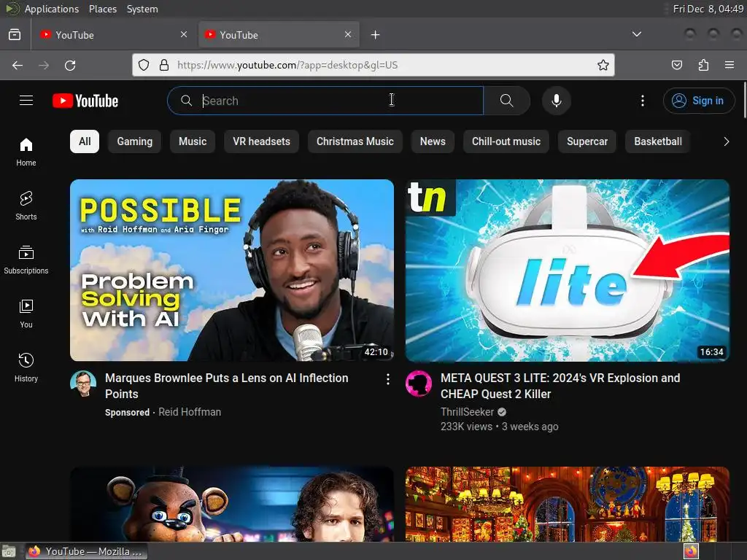
Task: Close the second YouTube tab
Action: [x=348, y=34]
